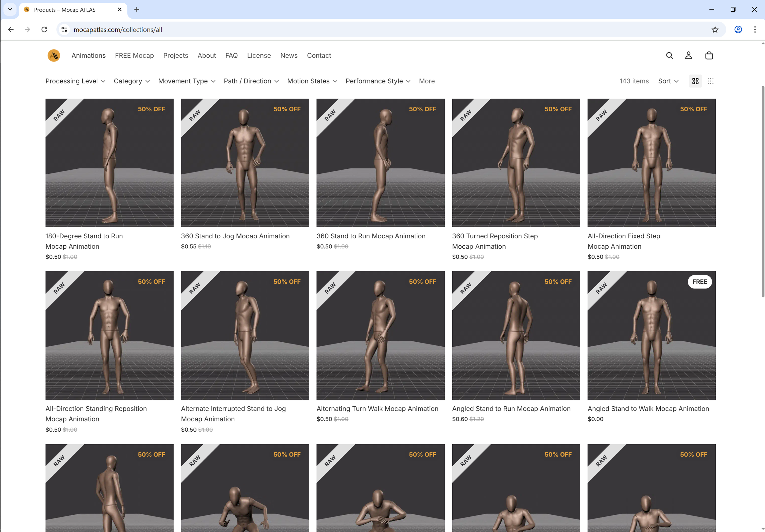
Task: Open 360 Stand to Jog Mocap Animation
Action: (235, 236)
